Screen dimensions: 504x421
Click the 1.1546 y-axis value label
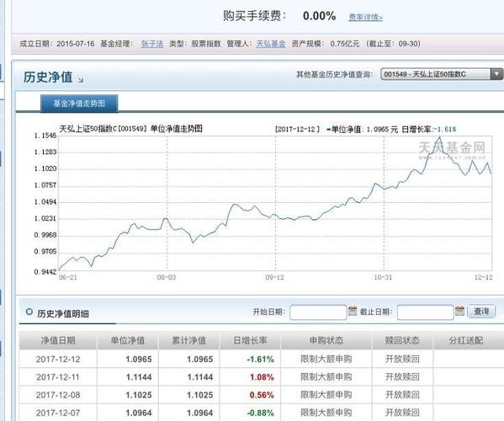pyautogui.click(x=45, y=136)
